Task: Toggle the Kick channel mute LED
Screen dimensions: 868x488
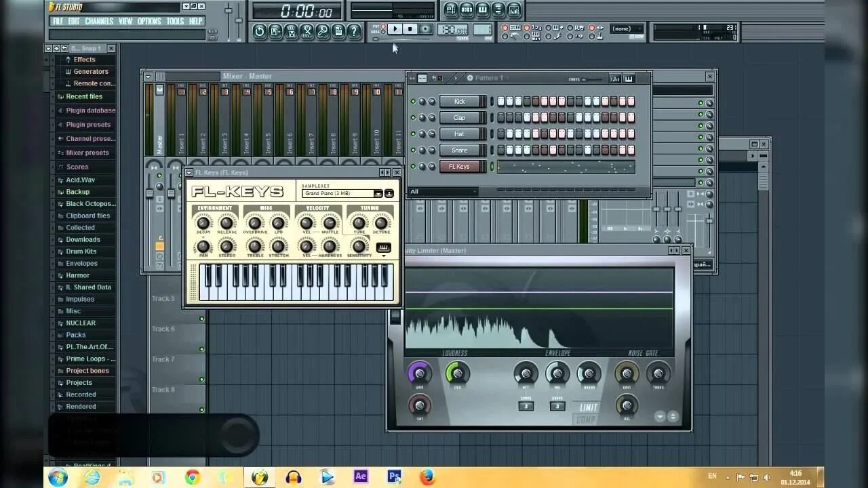Action: 413,102
